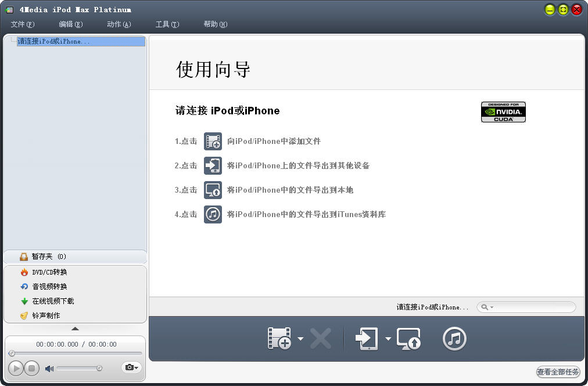The image size is (588, 386).
Task: Minimize the window with the yellow button
Action: tap(550, 10)
